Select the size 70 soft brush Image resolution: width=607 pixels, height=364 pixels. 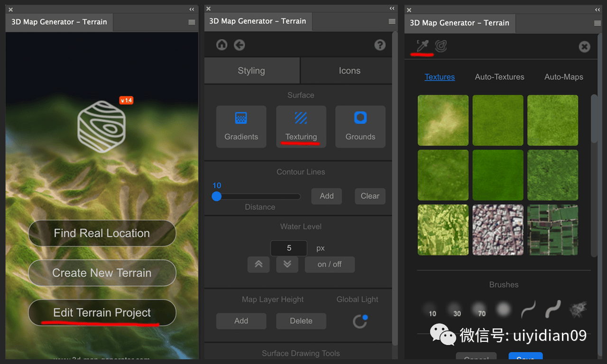tap(479, 310)
